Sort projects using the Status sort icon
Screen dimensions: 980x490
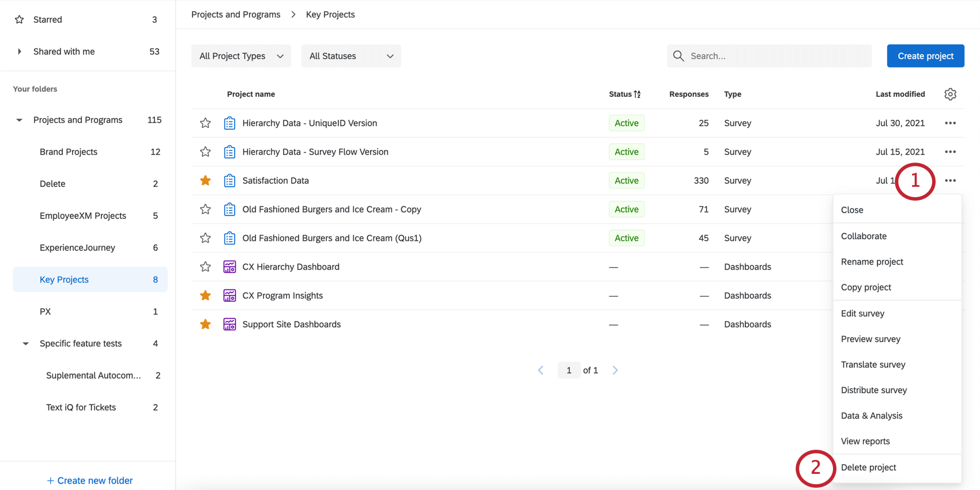(x=637, y=94)
